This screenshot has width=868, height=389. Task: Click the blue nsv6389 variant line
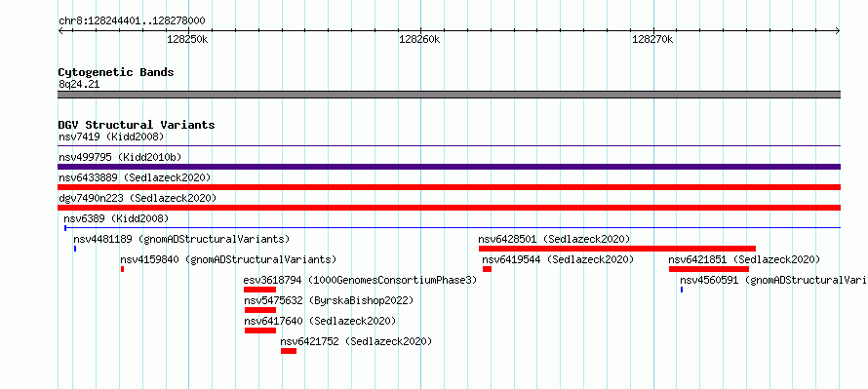pyautogui.click(x=453, y=227)
